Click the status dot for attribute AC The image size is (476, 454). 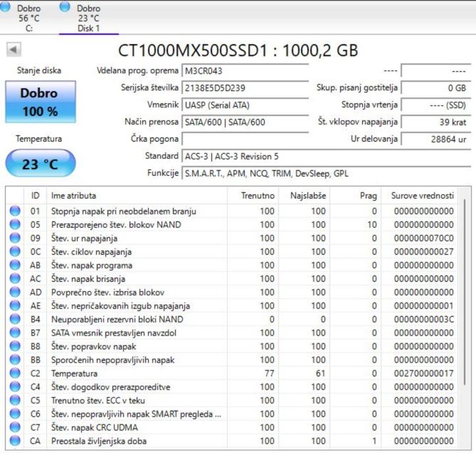15,278
